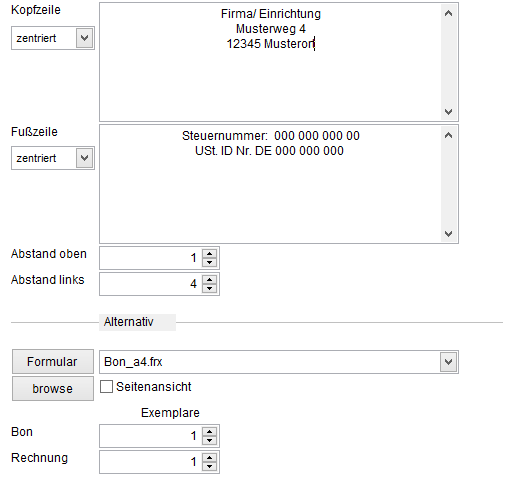Click the Formular button
Screen dimensions: 518x486
point(53,362)
